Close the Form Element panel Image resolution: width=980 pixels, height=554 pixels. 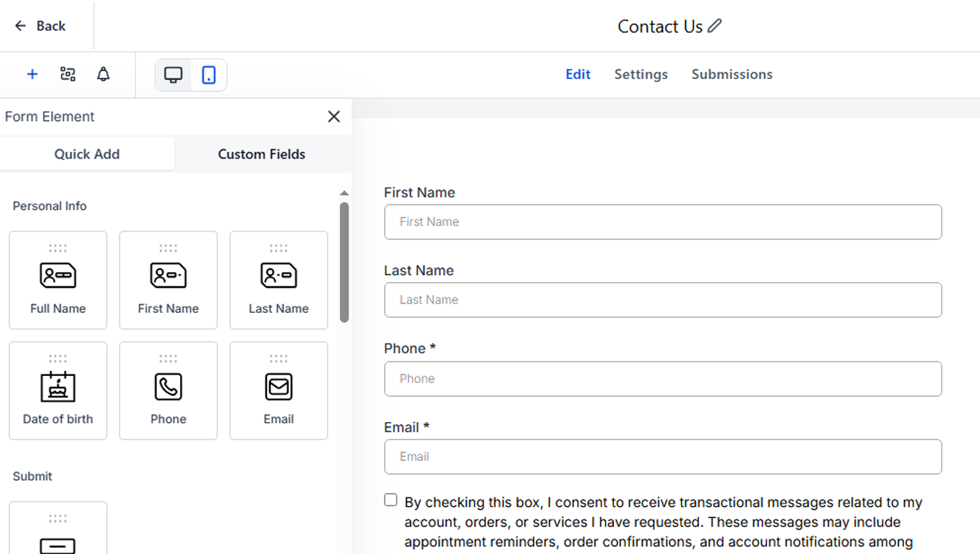click(334, 116)
